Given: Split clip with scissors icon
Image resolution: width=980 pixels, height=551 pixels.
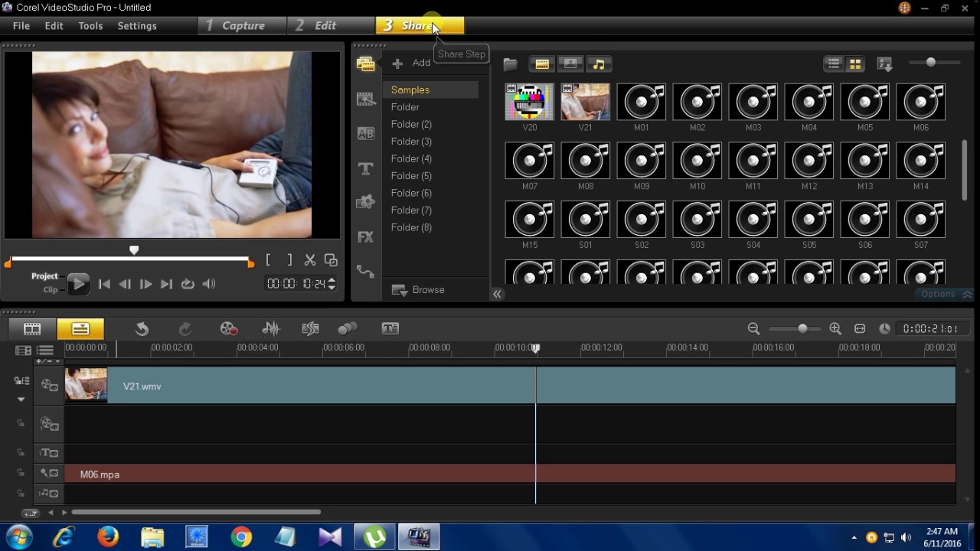Looking at the screenshot, I should [310, 260].
